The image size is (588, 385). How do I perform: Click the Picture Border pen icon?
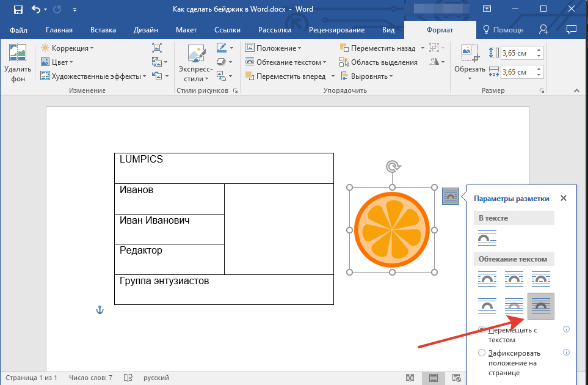coord(222,48)
